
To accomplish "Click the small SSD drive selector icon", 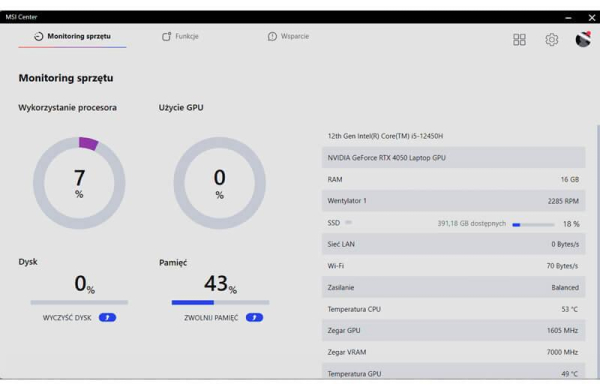I will point(348,222).
